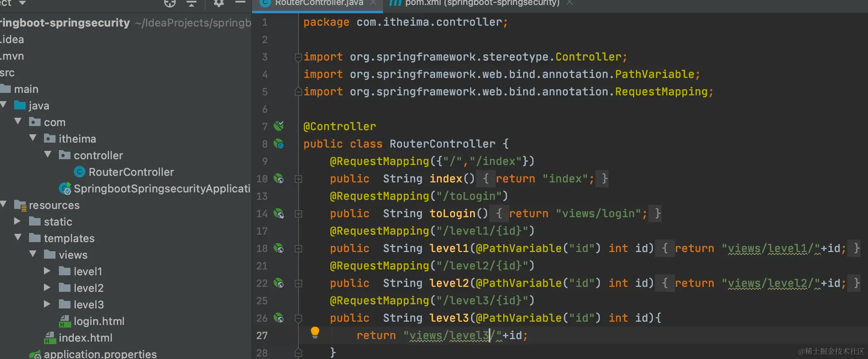
Task: Collapse the level3 method fold marker on line 26
Action: (x=298, y=318)
